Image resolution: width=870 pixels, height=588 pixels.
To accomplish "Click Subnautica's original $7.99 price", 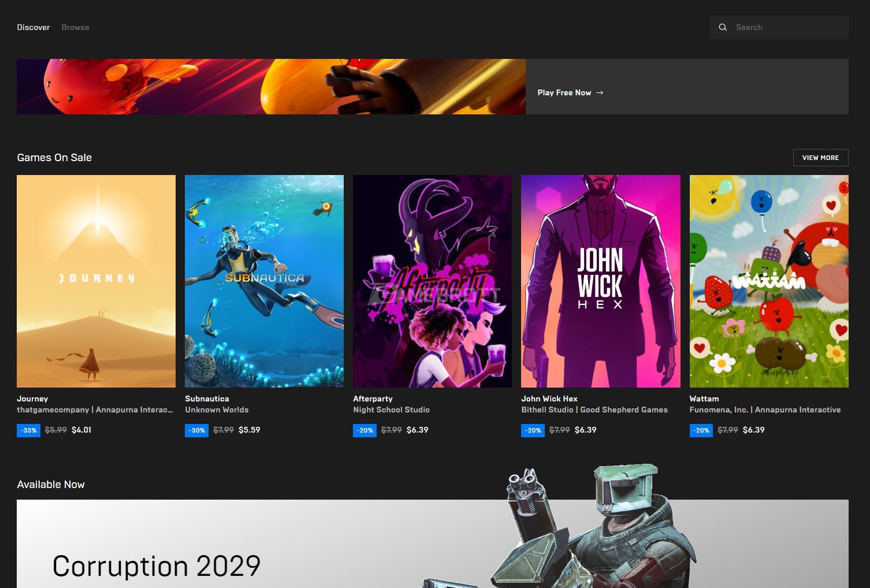I will click(224, 430).
